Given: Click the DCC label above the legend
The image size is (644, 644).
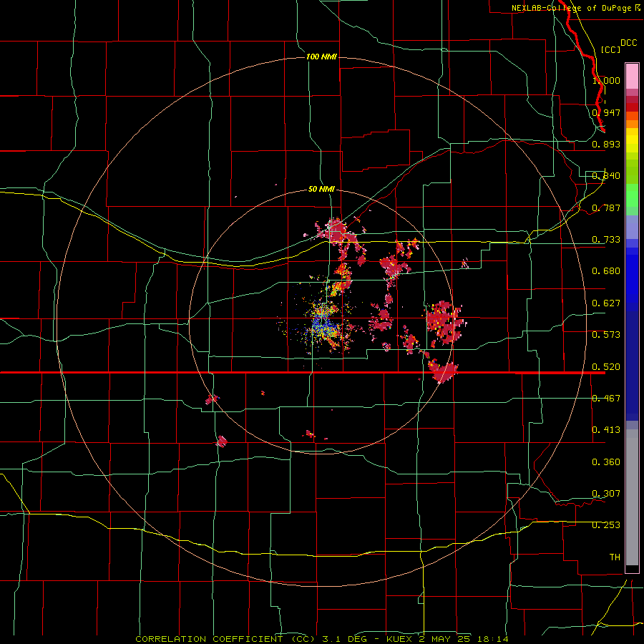Looking at the screenshot, I should click(628, 43).
